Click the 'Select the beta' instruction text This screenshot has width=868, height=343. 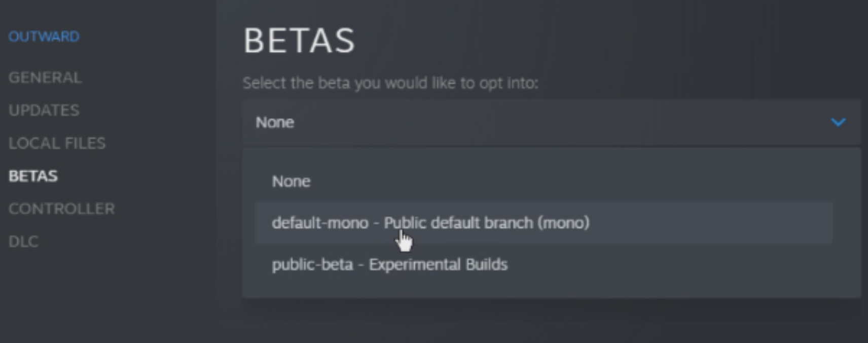390,83
